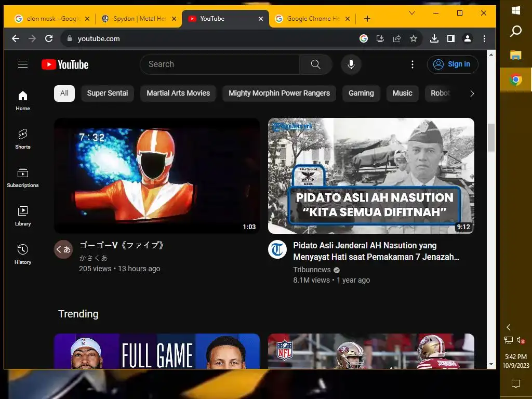Open Windows taskbar search
This screenshot has width=532, height=399.
click(x=516, y=31)
